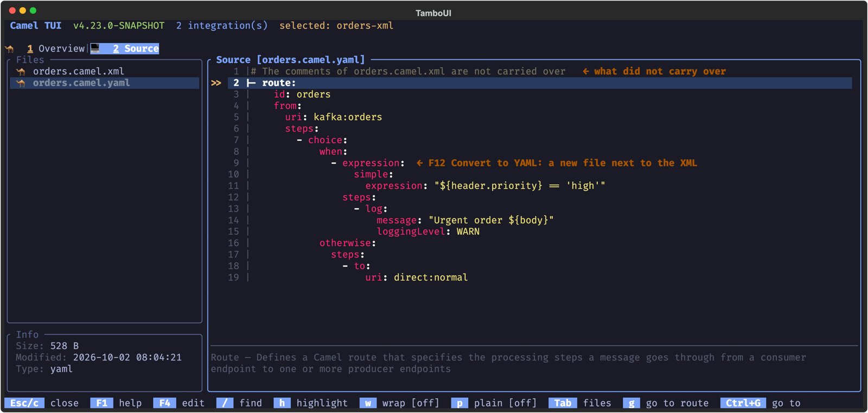Click the Source [orders.camel.yaml] panel title

[291, 60]
